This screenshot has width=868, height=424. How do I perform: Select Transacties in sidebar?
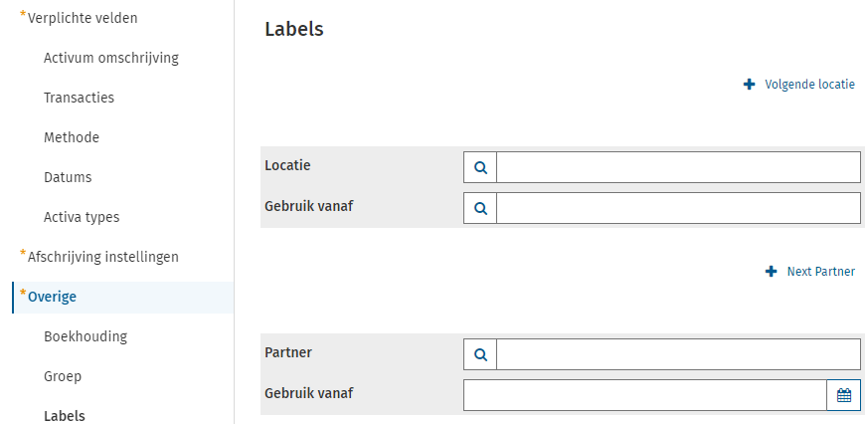click(x=79, y=98)
